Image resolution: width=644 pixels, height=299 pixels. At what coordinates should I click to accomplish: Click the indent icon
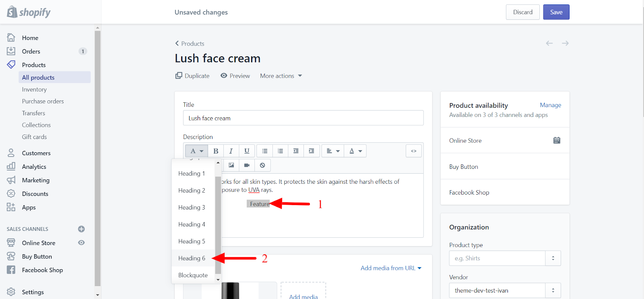[x=312, y=151]
